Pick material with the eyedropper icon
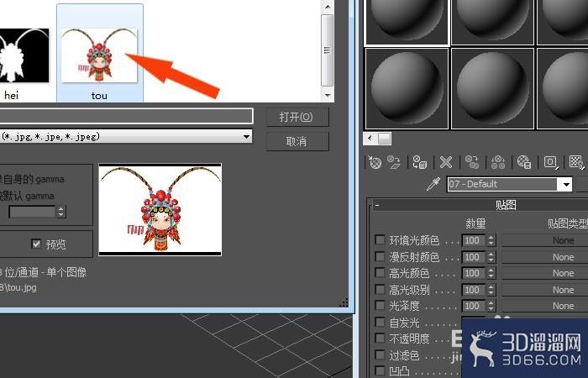This screenshot has height=378, width=588. [433, 184]
